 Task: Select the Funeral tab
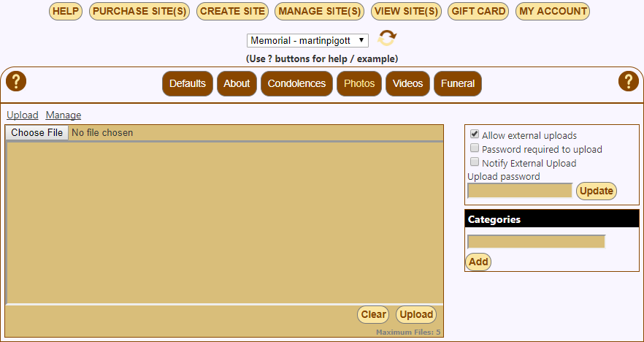(x=458, y=83)
